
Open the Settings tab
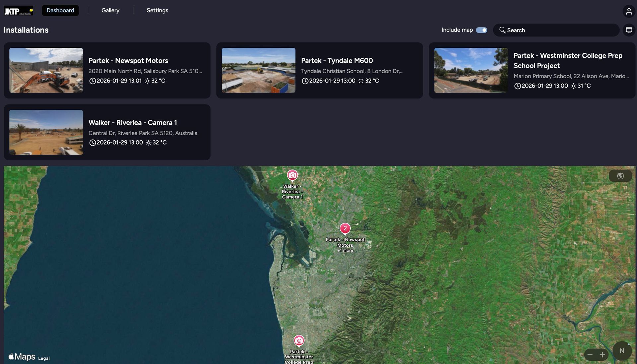(157, 11)
